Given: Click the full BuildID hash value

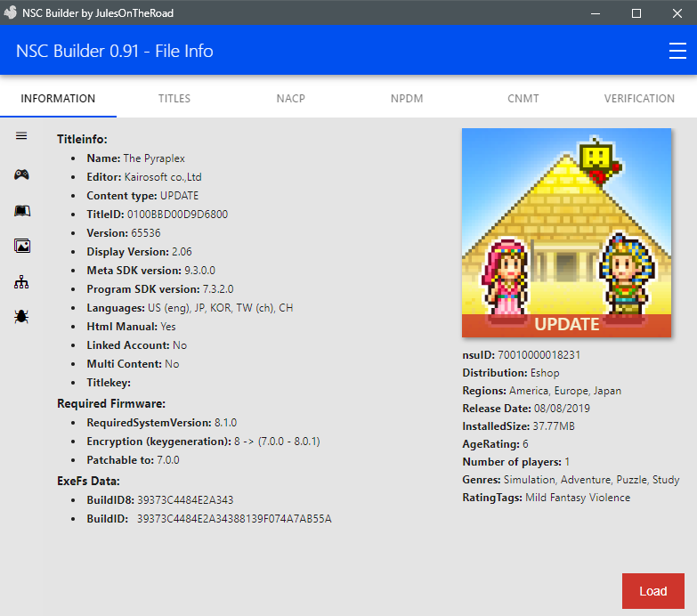Looking at the screenshot, I should tap(234, 518).
